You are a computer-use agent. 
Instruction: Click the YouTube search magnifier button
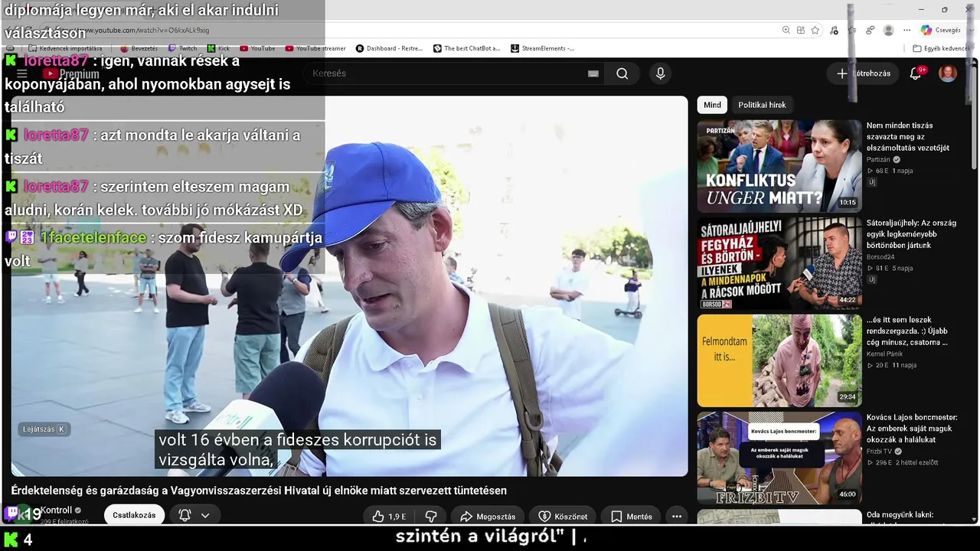622,73
